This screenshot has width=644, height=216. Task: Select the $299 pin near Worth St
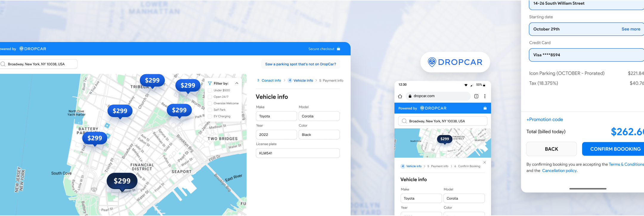(x=188, y=86)
